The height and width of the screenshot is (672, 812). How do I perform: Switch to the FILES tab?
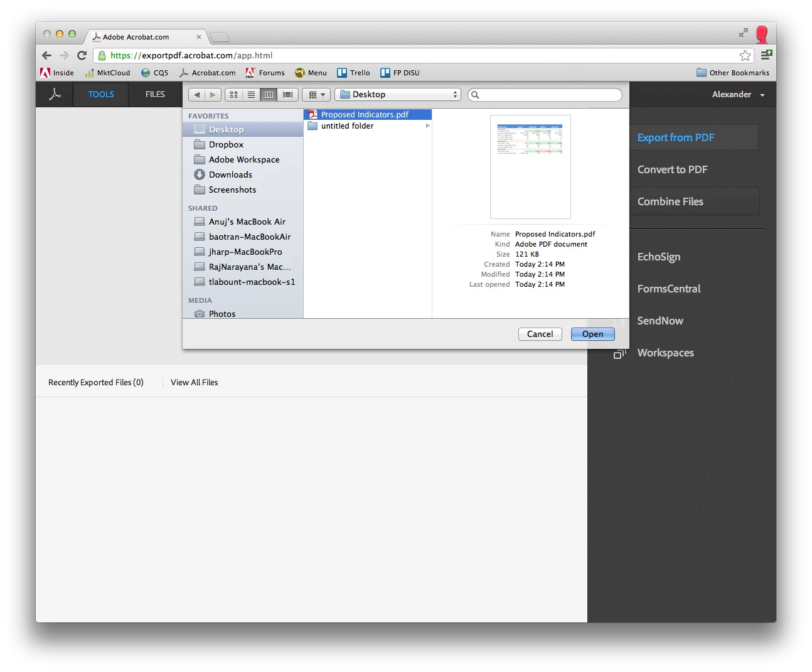[x=155, y=94]
